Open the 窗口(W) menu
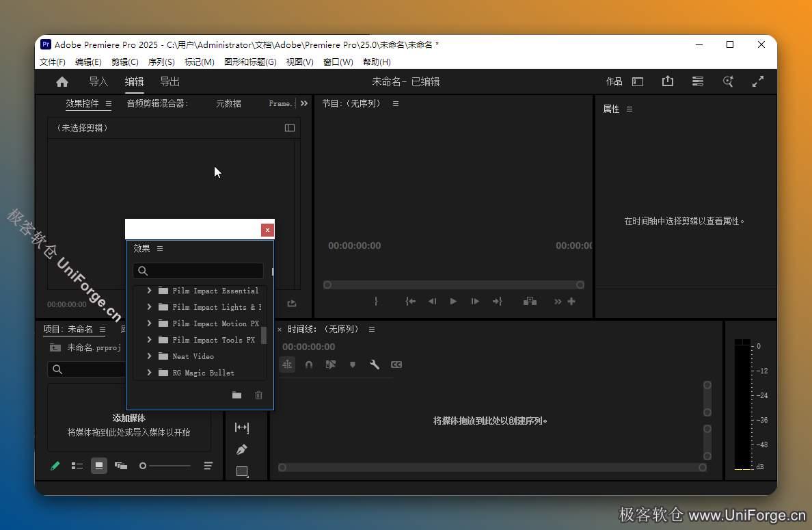Image resolution: width=812 pixels, height=530 pixels. click(338, 62)
